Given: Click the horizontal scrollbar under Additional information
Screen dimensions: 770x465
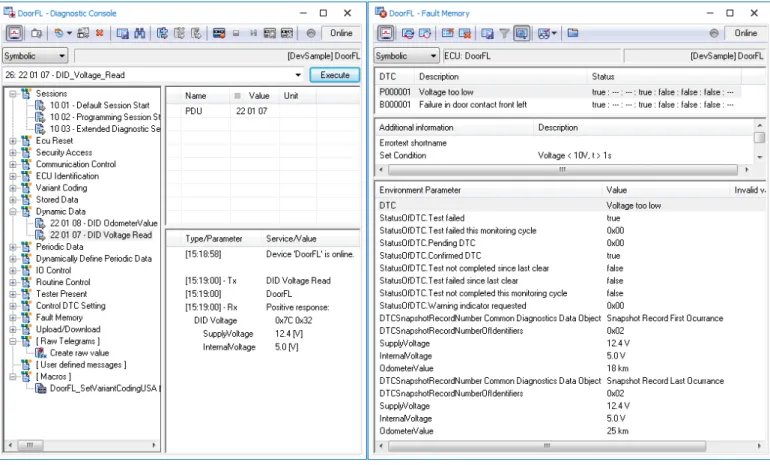Looking at the screenshot, I should [x=563, y=169].
